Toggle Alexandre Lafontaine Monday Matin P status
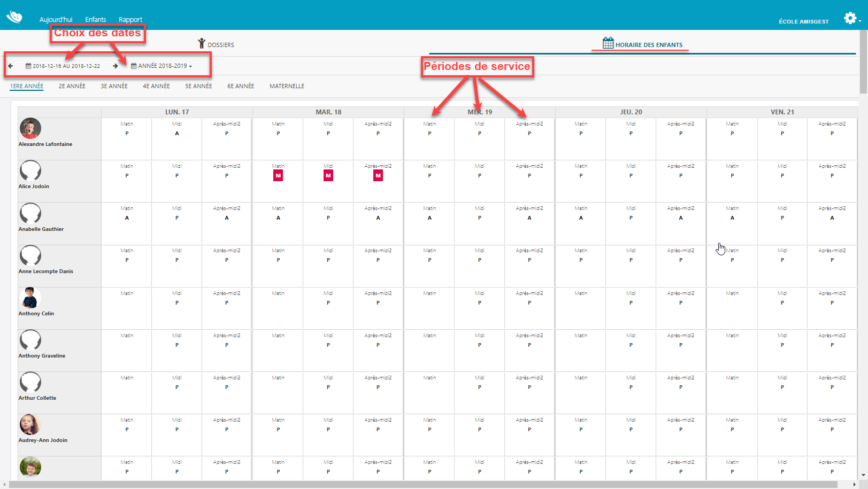This screenshot has width=868, height=489. (127, 134)
